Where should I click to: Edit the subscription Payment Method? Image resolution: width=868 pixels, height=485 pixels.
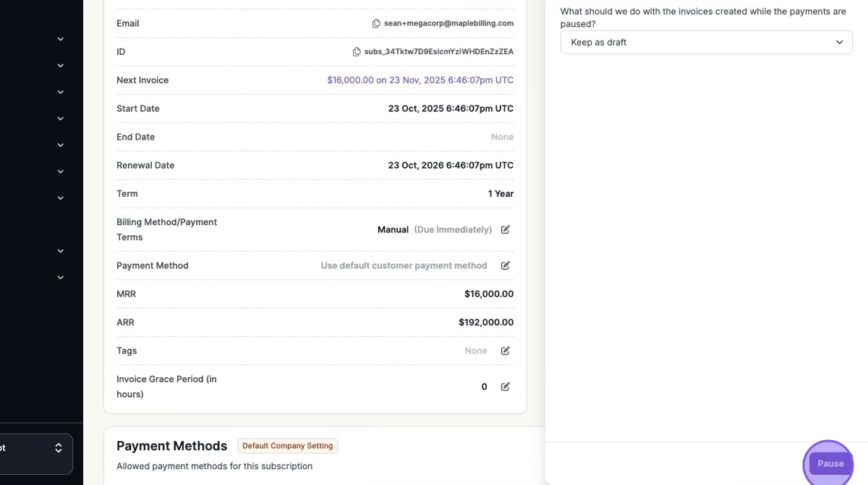click(x=506, y=266)
